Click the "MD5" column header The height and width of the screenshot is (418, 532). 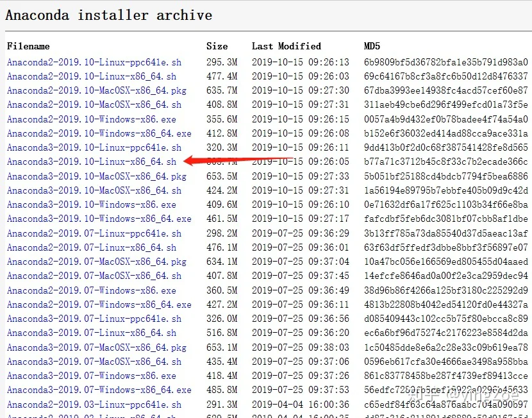tap(372, 46)
